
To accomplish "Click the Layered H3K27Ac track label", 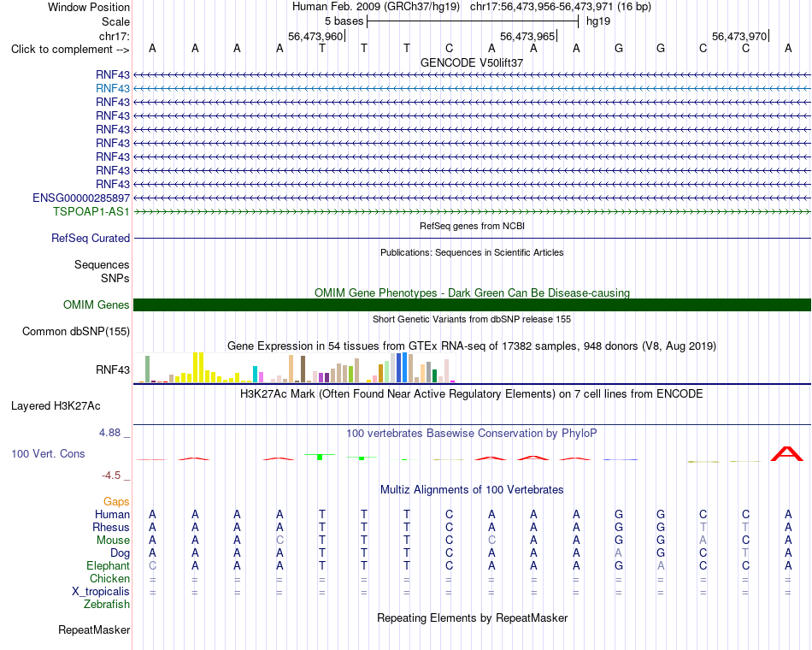I will 56,406.
